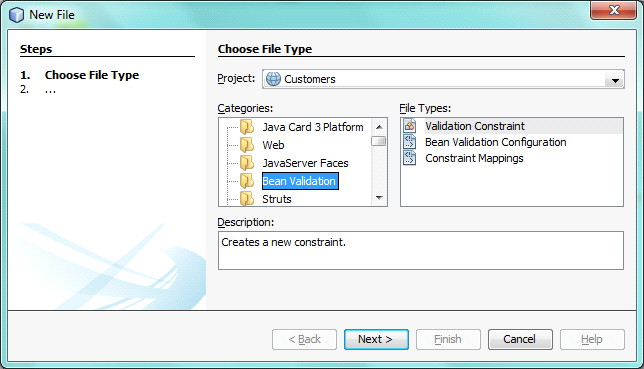
Task: Click the Customers project globe icon
Action: pyautogui.click(x=273, y=79)
